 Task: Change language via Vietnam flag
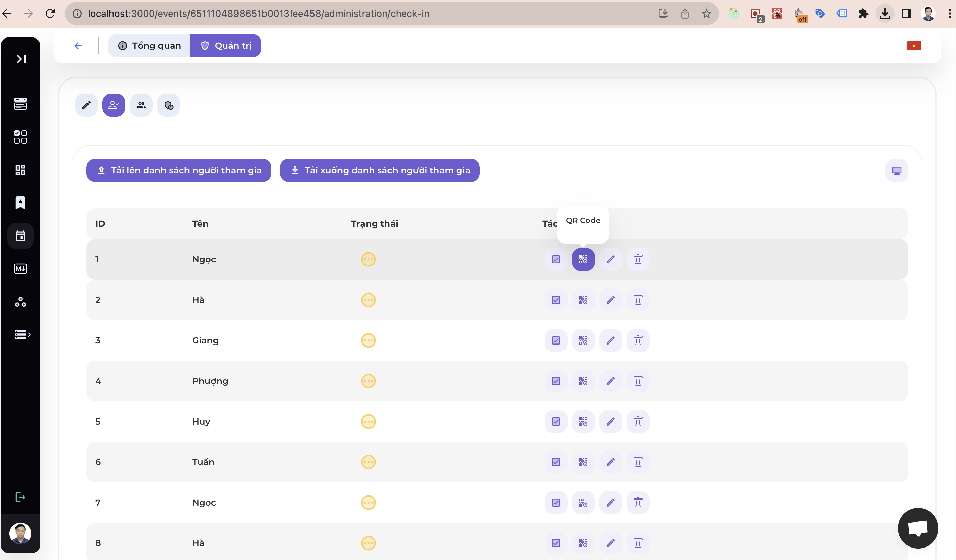tap(914, 46)
